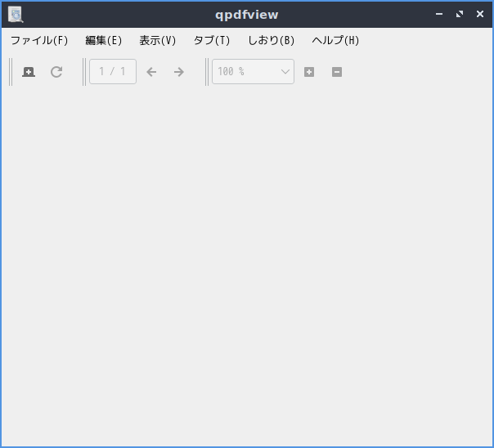This screenshot has height=448, width=494.
Task: Click the zoom in plus icon
Action: tap(309, 72)
